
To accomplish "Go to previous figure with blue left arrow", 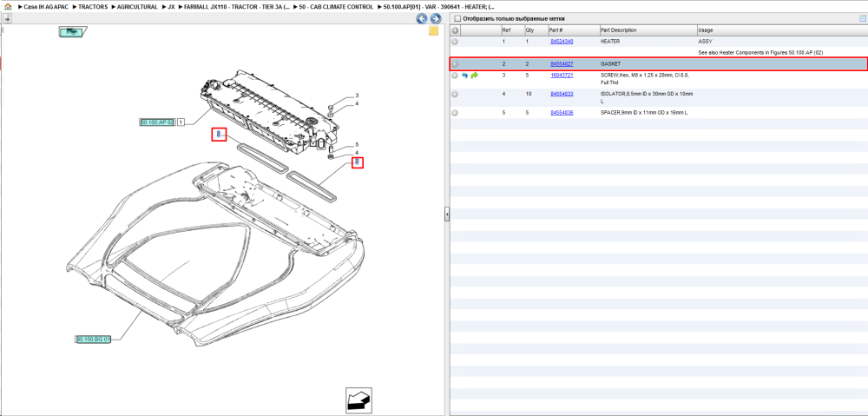I will click(422, 19).
